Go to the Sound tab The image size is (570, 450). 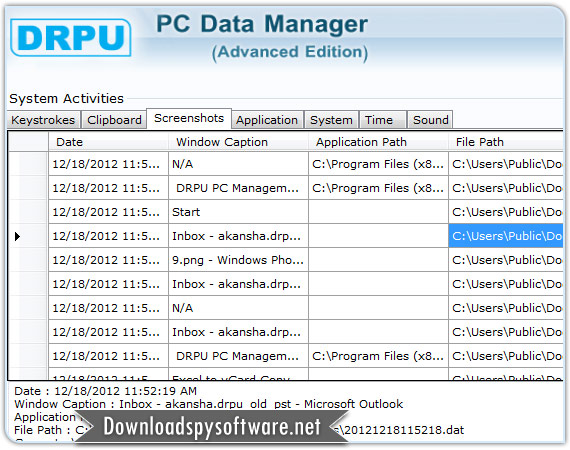click(x=430, y=120)
